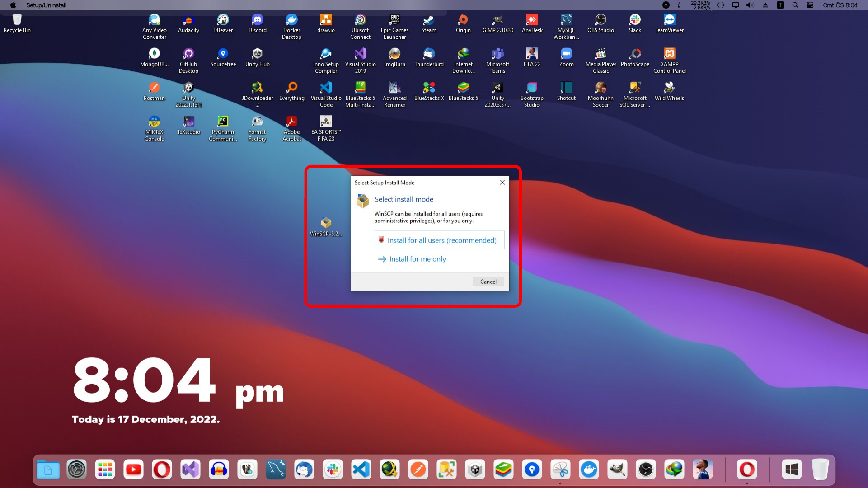Select the WinSCP-5.2 installer desktop icon
This screenshot has height=488, width=868.
click(326, 227)
